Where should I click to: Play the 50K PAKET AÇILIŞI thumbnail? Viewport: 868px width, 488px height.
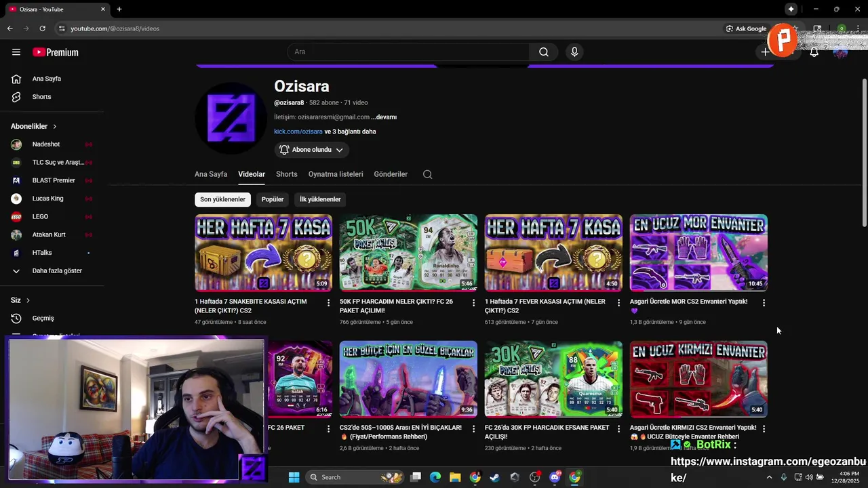[x=408, y=253]
